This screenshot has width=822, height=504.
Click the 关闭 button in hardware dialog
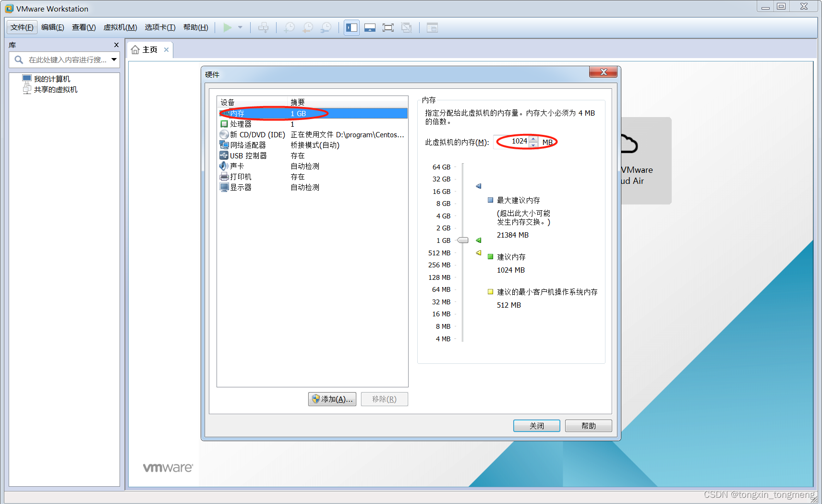coord(537,426)
